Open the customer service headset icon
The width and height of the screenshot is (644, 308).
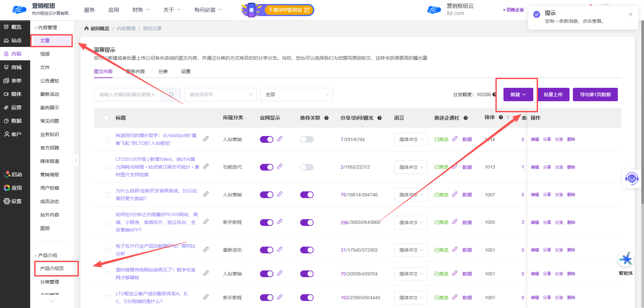pyautogui.click(x=632, y=178)
